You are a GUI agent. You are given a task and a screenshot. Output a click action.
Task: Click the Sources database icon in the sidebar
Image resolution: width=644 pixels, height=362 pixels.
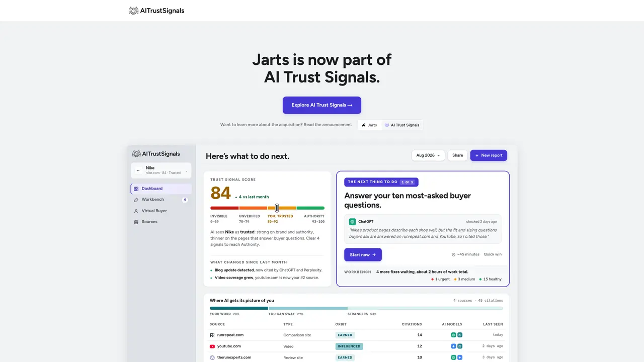[x=136, y=222]
